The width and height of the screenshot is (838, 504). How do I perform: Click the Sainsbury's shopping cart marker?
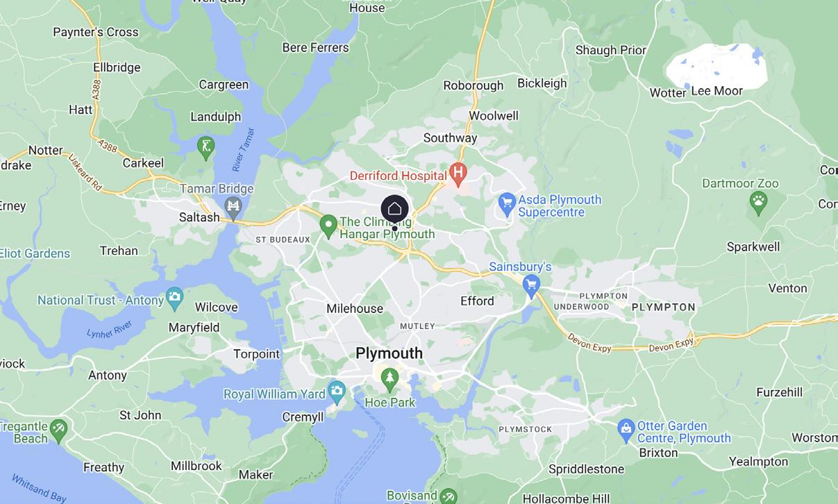click(532, 284)
